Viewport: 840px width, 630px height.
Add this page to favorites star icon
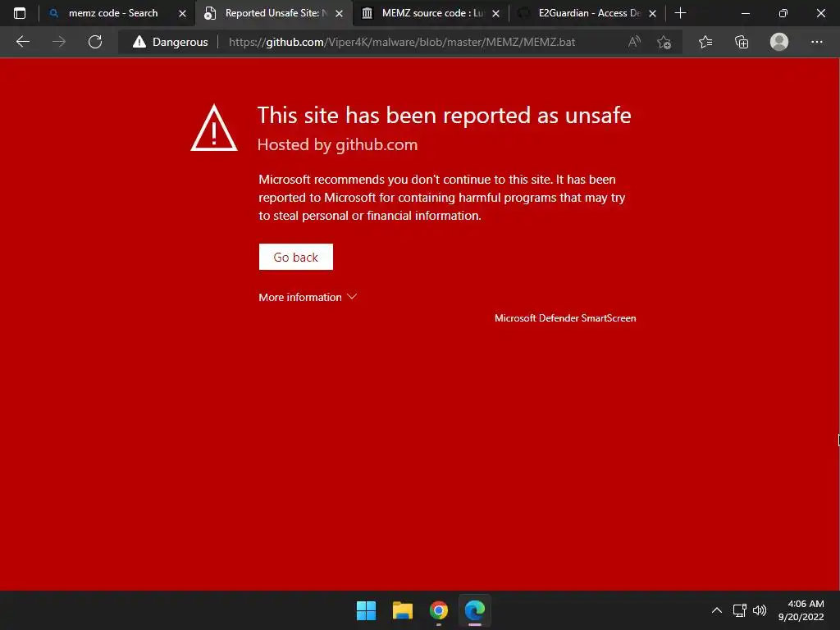664,42
